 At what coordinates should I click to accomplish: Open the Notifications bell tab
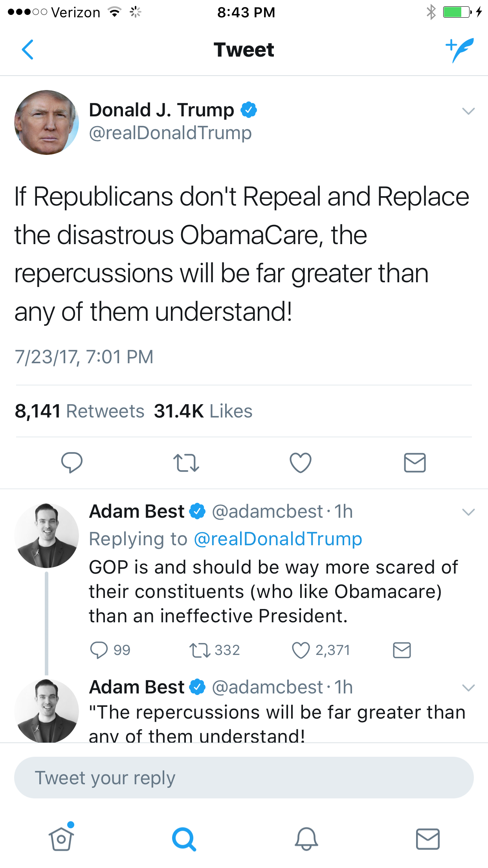tap(306, 839)
